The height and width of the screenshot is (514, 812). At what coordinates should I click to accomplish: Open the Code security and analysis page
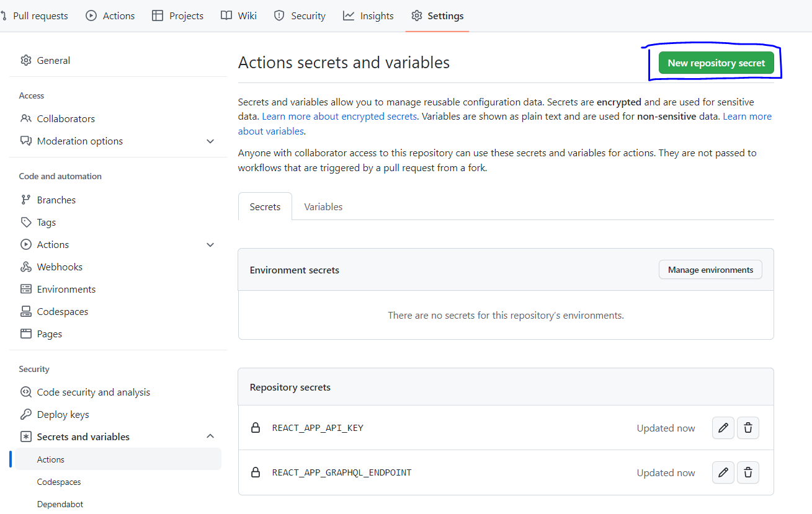click(x=94, y=392)
